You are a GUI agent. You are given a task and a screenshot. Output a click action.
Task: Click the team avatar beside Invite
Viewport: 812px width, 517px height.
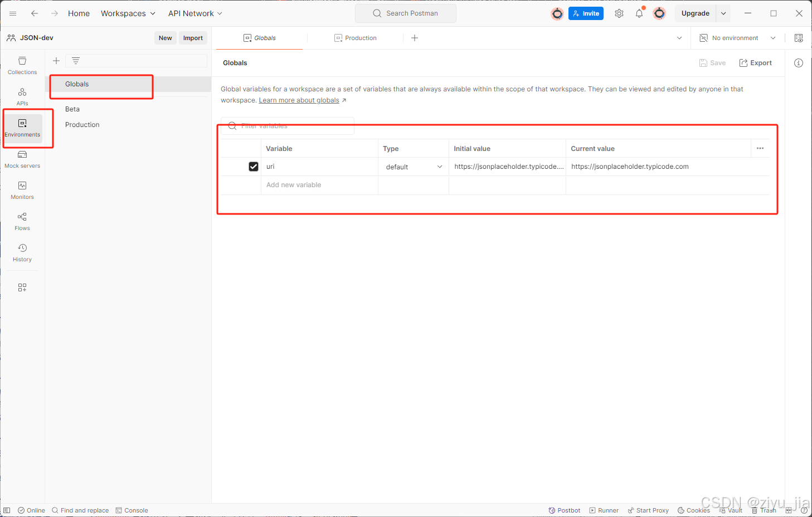557,14
